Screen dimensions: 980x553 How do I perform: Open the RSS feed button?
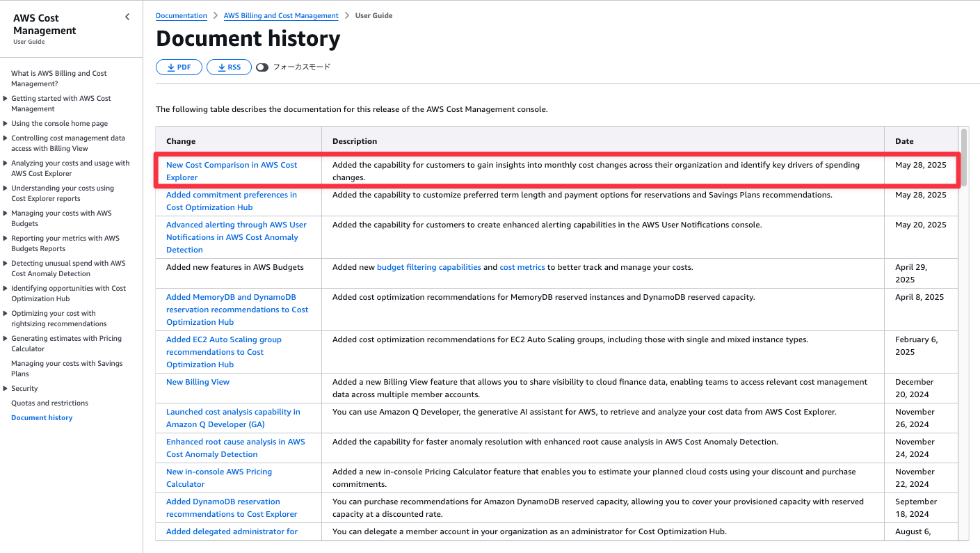coord(229,67)
